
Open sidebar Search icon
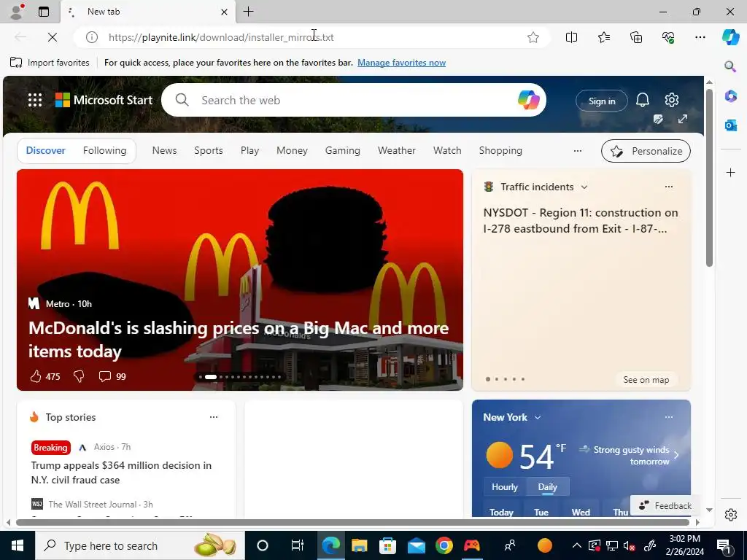[730, 66]
